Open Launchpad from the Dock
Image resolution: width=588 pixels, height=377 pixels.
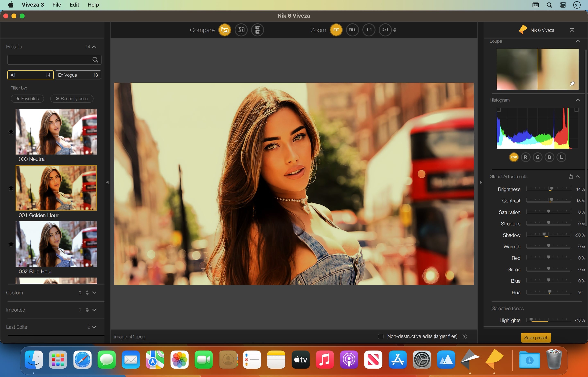click(x=58, y=360)
